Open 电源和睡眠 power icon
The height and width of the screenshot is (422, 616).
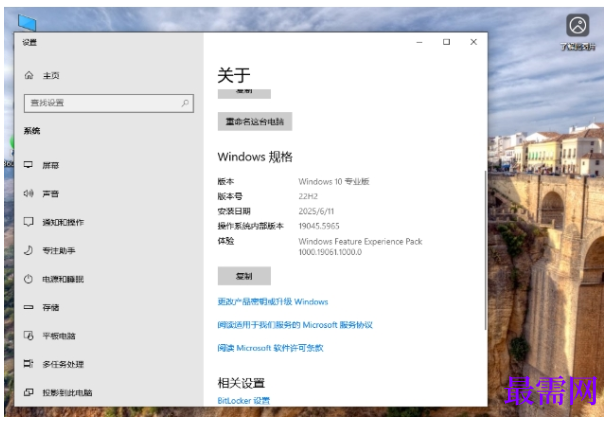pos(28,279)
